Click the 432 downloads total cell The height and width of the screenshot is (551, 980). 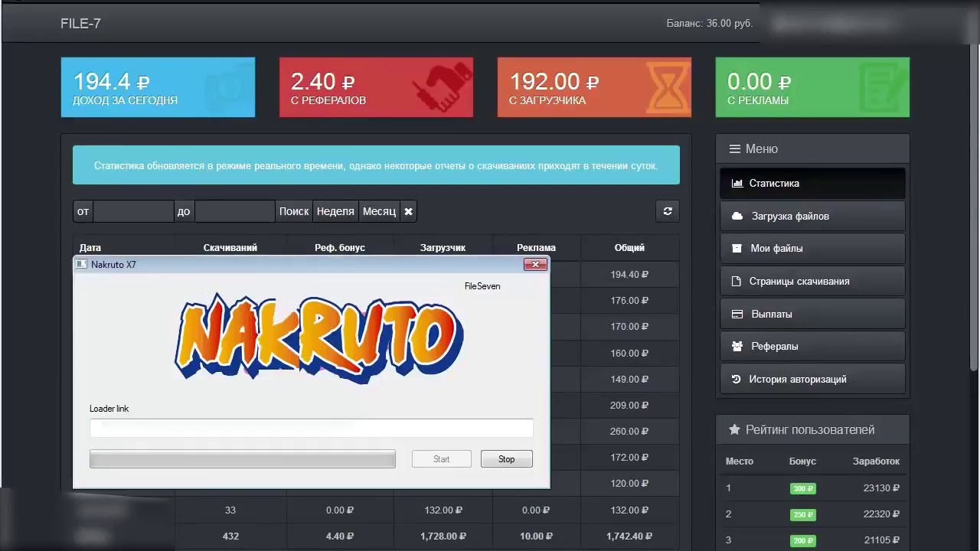point(230,536)
